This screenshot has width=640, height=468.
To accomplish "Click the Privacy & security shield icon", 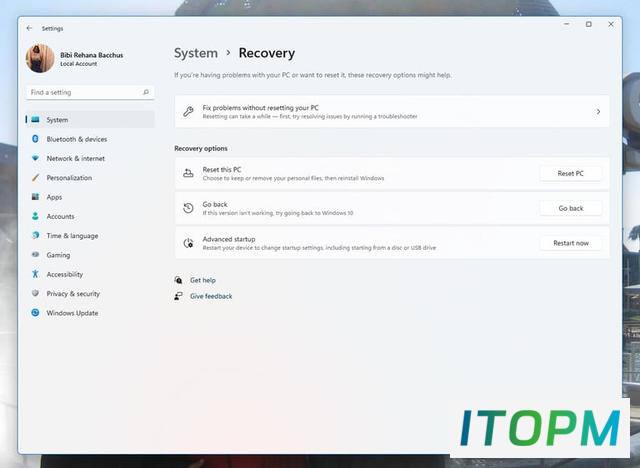I will coord(36,293).
